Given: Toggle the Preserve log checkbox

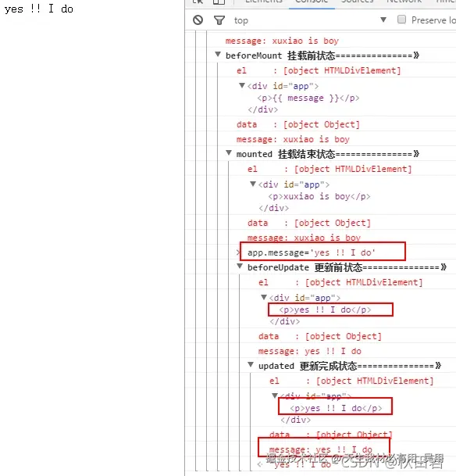Looking at the screenshot, I should click(x=401, y=20).
